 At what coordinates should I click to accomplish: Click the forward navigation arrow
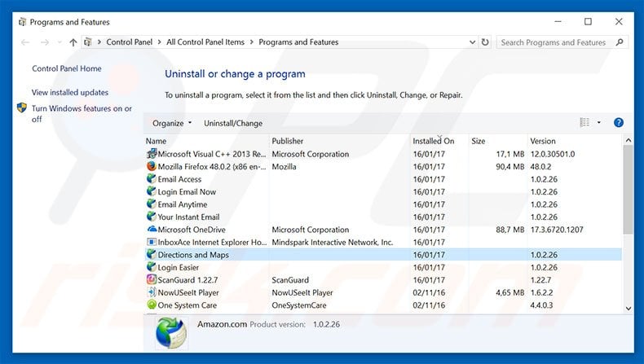click(45, 42)
